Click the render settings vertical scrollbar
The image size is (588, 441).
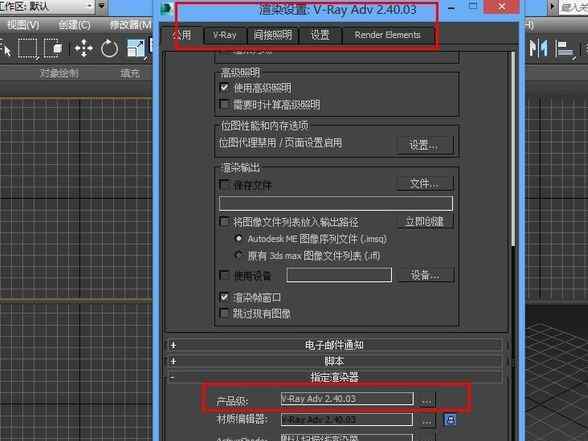(x=513, y=150)
